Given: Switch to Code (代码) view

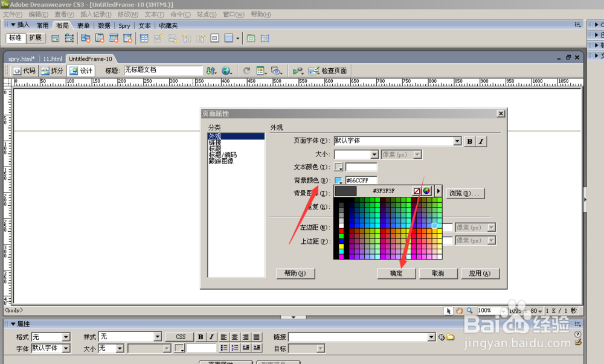Looking at the screenshot, I should (x=25, y=71).
